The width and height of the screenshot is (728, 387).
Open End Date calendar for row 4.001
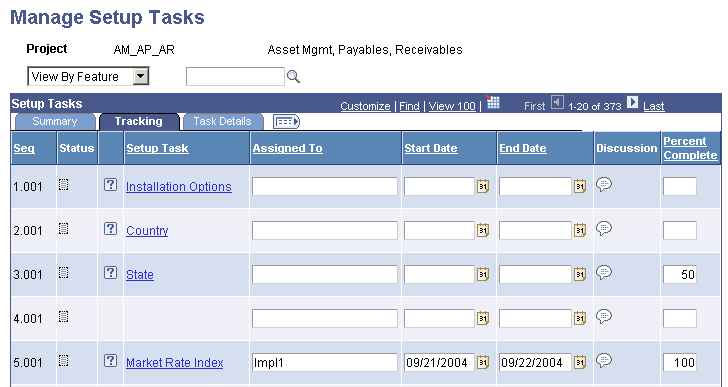tap(579, 319)
